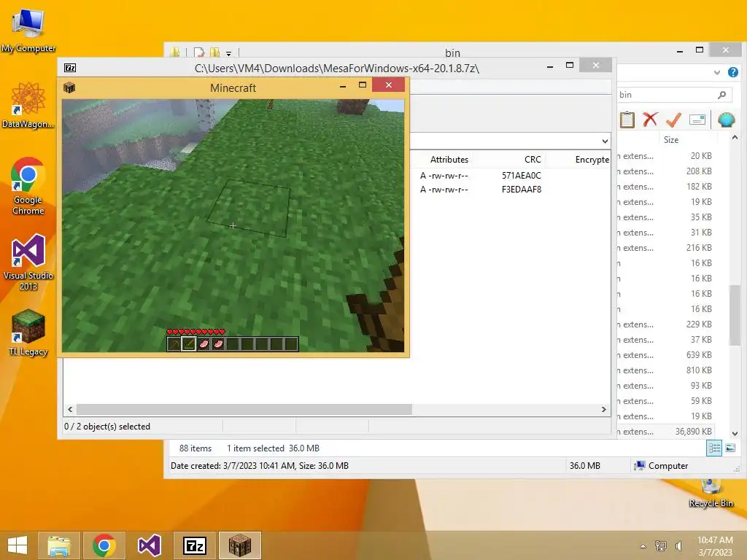Open Visual Studio 2013 desktop shortcut
Image resolution: width=747 pixels, height=560 pixels.
click(28, 262)
